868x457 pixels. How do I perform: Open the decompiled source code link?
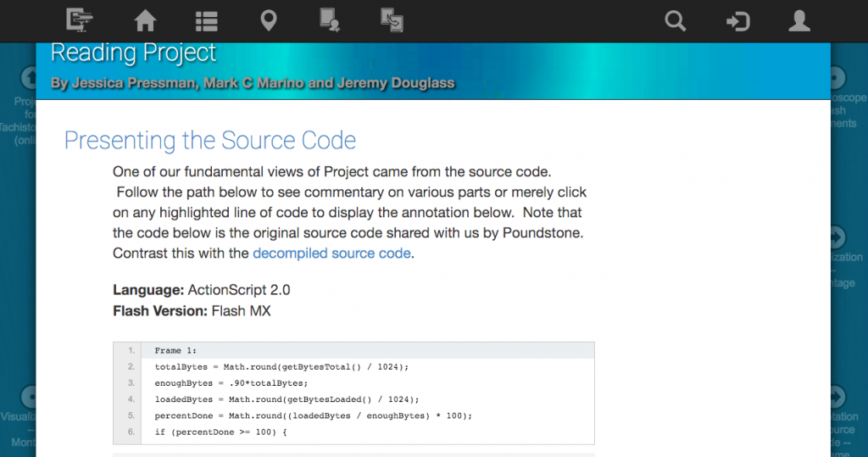331,254
